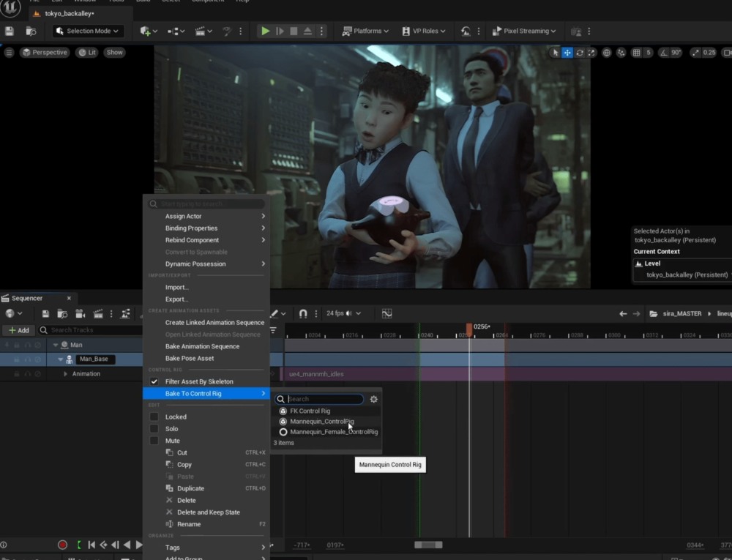
Task: Click the Lit view mode button
Action: (87, 52)
